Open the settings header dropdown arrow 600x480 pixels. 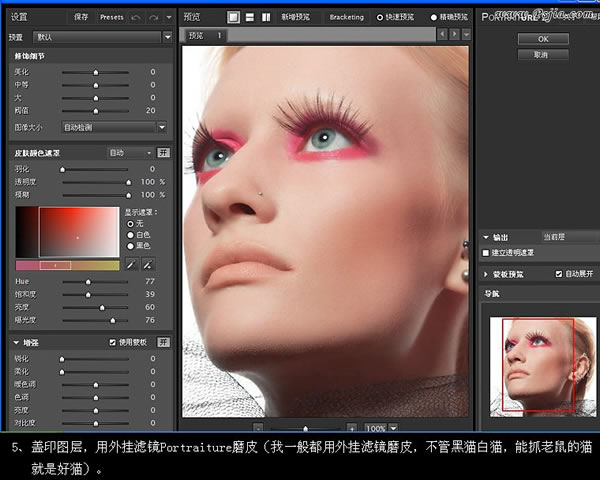click(169, 17)
